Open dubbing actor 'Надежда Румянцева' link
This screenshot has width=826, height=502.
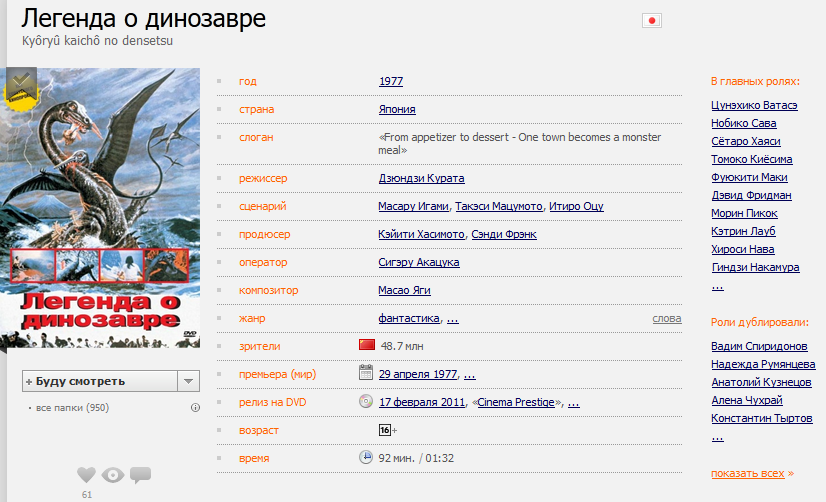pos(763,364)
